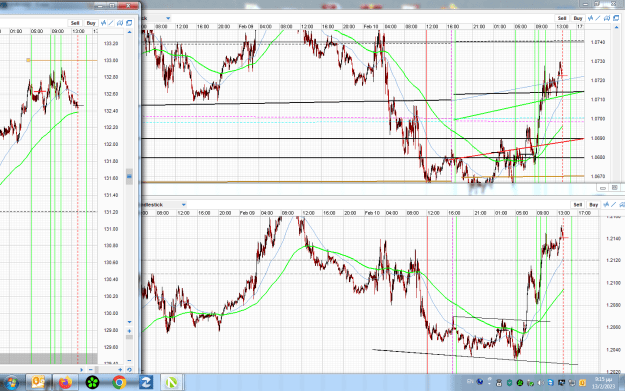Open indicators icon in top right chart
This screenshot has height=391, width=625.
590,18
